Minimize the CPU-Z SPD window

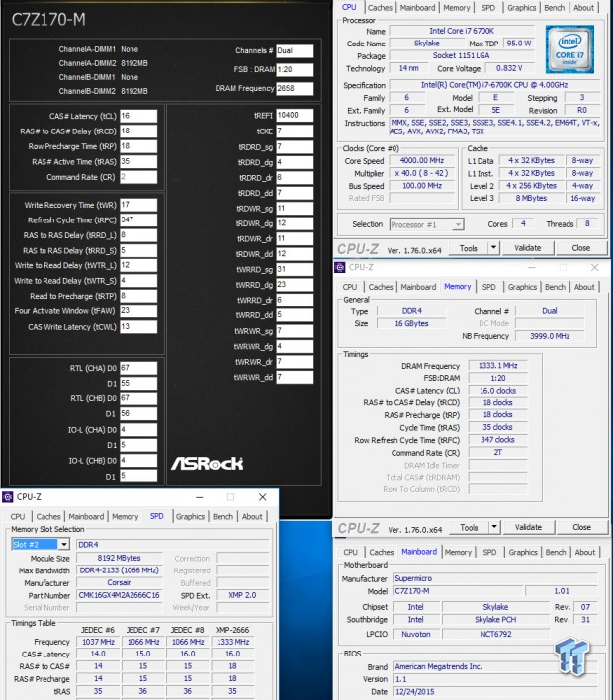[200, 497]
